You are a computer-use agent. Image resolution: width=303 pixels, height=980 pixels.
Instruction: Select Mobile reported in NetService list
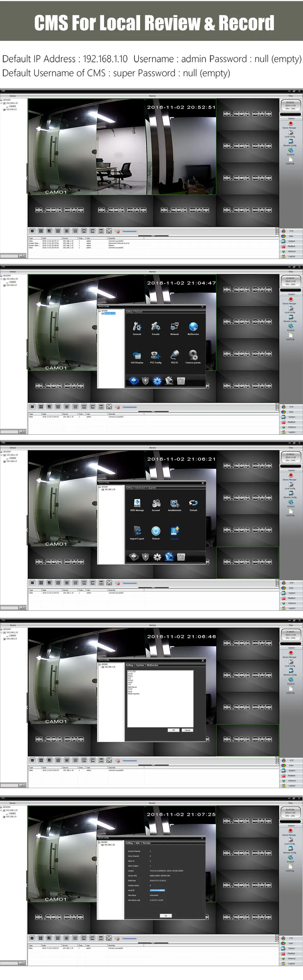[133, 694]
